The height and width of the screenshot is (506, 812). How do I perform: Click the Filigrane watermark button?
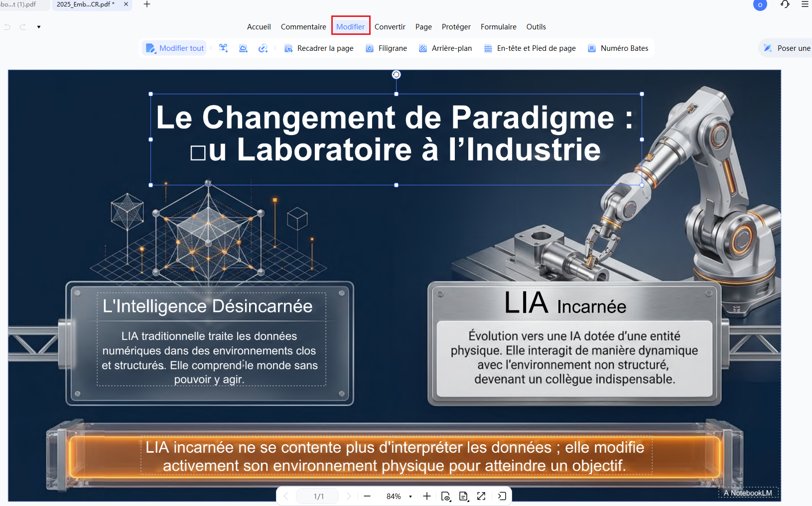(x=386, y=48)
